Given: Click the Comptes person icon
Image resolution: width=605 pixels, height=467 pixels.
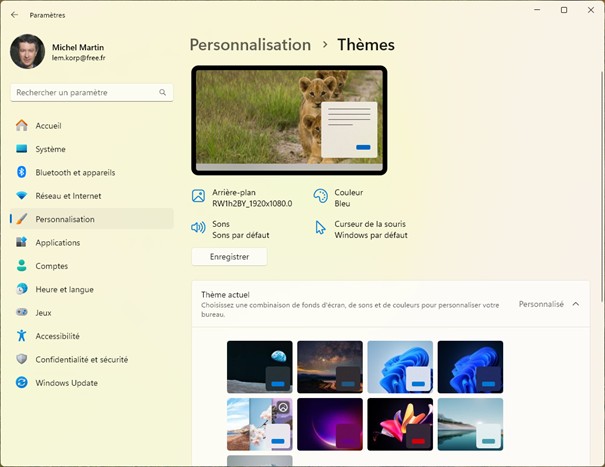Looking at the screenshot, I should tap(22, 266).
